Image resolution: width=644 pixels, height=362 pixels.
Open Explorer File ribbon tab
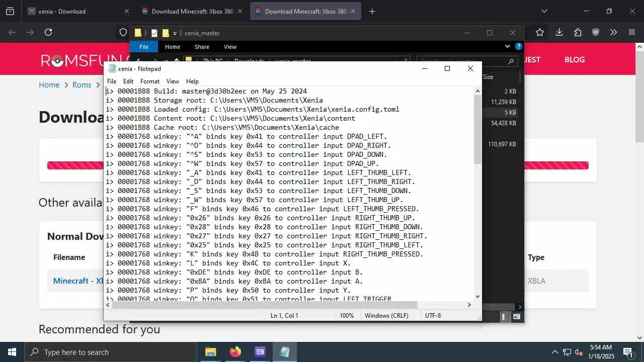pos(144,47)
